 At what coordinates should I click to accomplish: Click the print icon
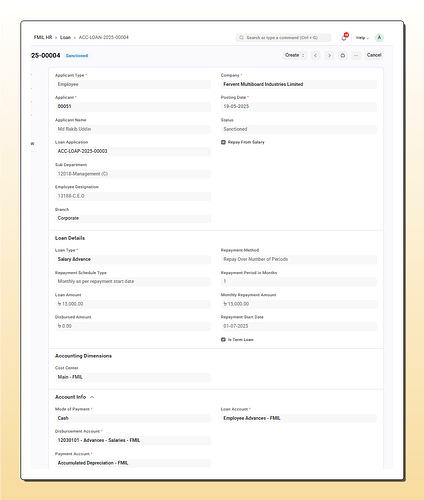(x=343, y=55)
